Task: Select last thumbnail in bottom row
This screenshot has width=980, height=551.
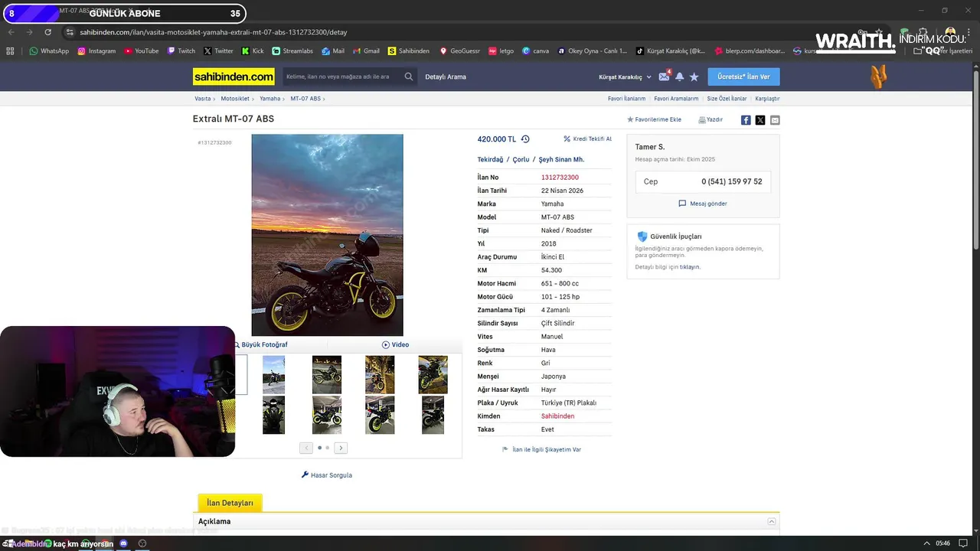Action: pos(433,415)
